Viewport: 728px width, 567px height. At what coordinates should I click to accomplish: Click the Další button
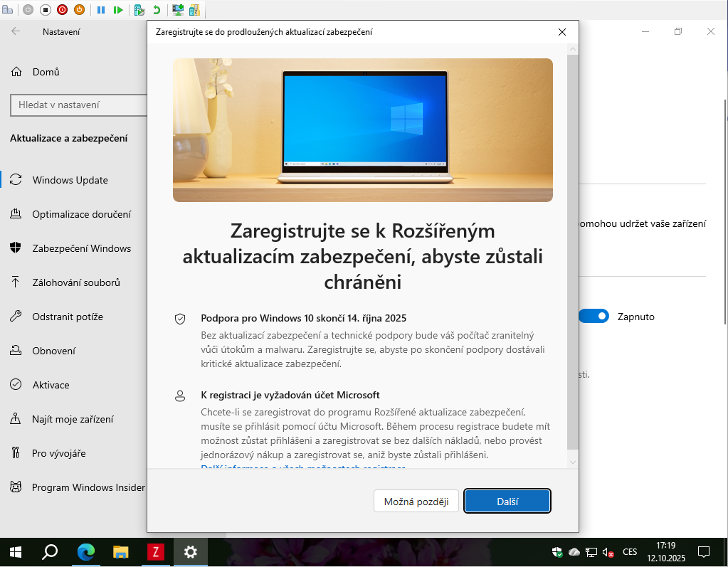[507, 501]
